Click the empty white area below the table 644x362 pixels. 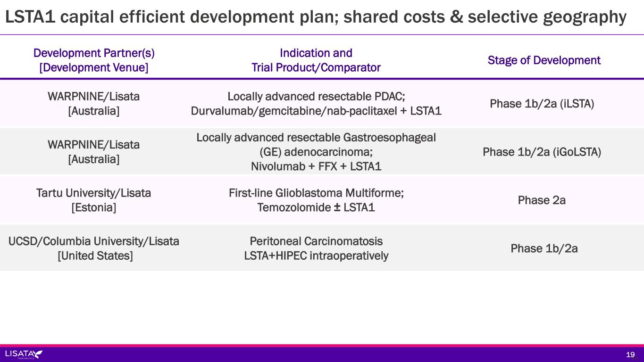[x=322, y=306]
